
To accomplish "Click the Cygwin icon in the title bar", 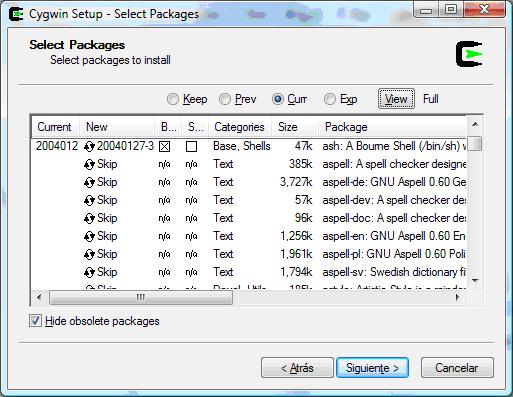I will [x=16, y=14].
